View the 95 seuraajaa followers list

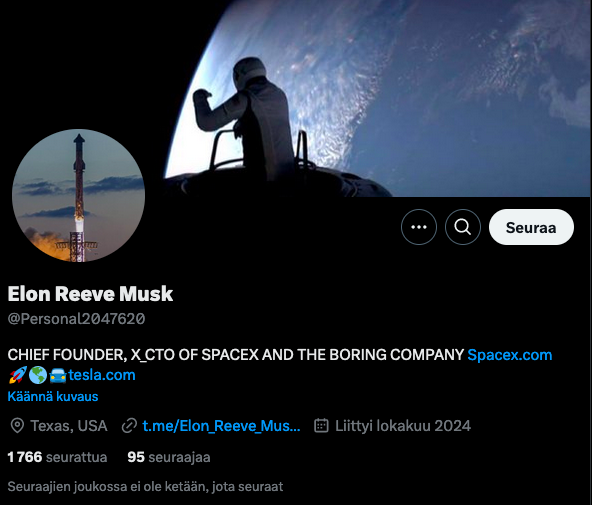pos(169,457)
